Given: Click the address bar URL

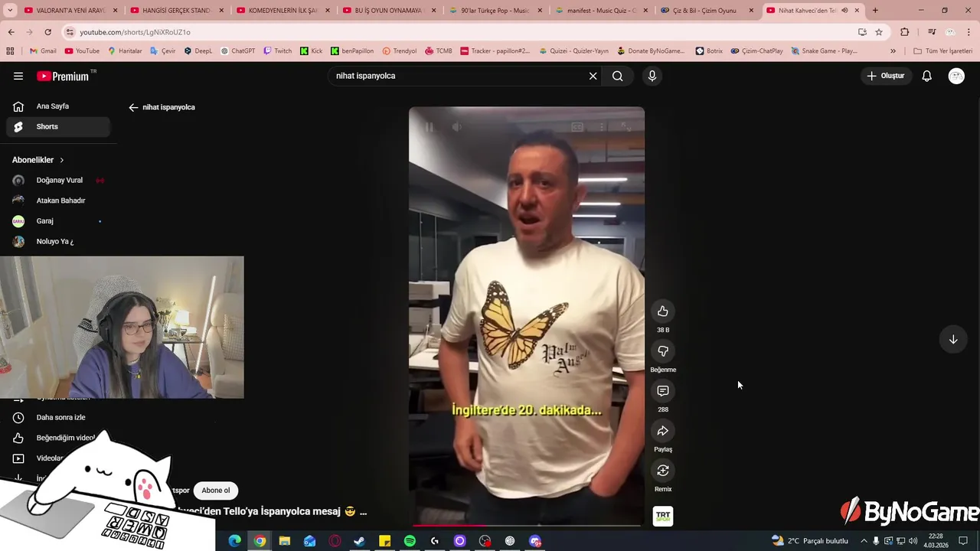Looking at the screenshot, I should pyautogui.click(x=135, y=32).
